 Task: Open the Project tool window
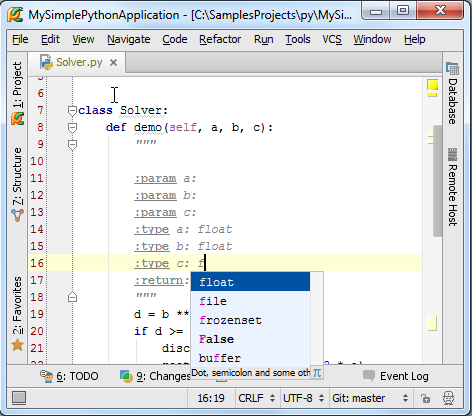click(x=17, y=93)
